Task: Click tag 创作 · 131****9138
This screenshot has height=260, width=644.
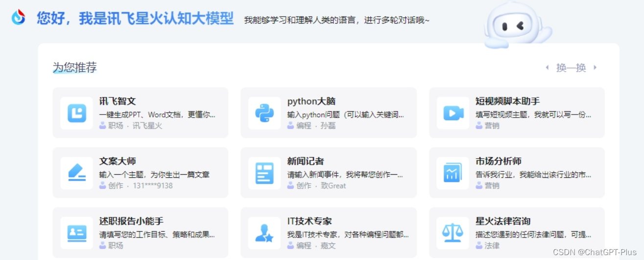Action: tap(141, 186)
